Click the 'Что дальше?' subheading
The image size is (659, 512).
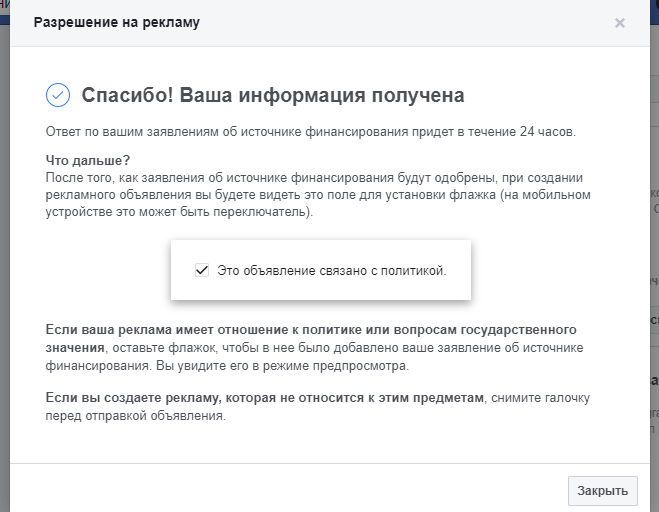(x=88, y=160)
